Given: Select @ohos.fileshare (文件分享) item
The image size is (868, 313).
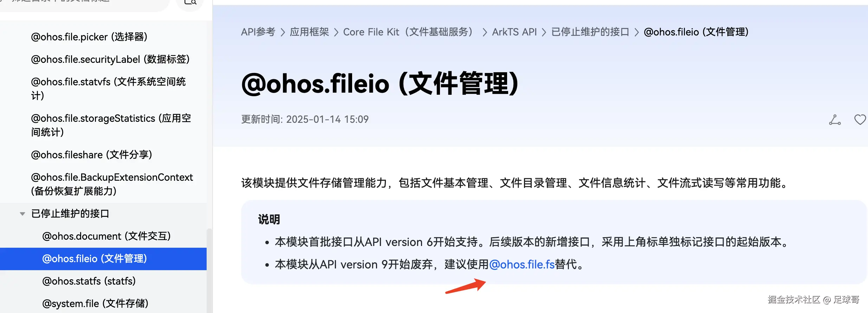Looking at the screenshot, I should coord(91,155).
